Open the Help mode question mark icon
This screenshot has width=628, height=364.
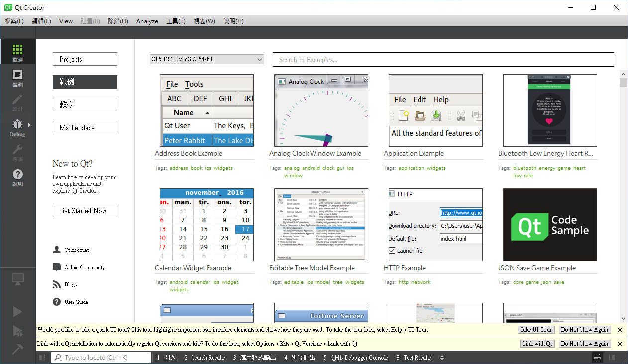click(x=17, y=174)
